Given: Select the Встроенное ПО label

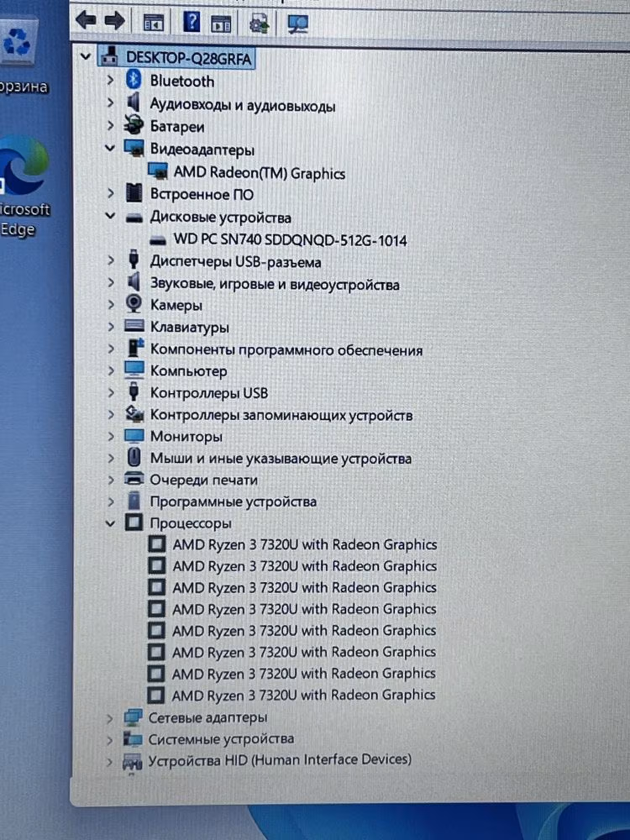Looking at the screenshot, I should (202, 194).
